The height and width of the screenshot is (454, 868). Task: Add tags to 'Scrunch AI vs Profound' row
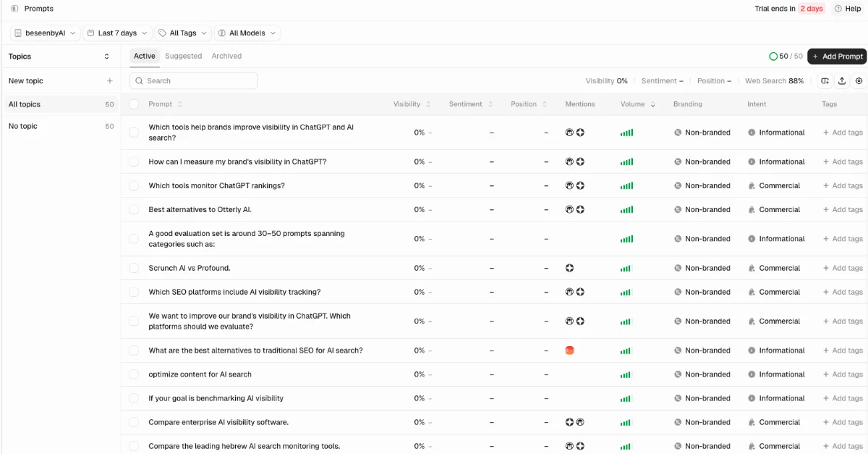click(x=843, y=268)
